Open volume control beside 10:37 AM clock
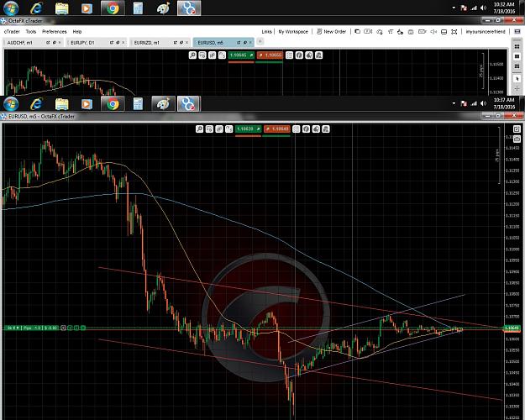525x420 pixels. [x=483, y=103]
